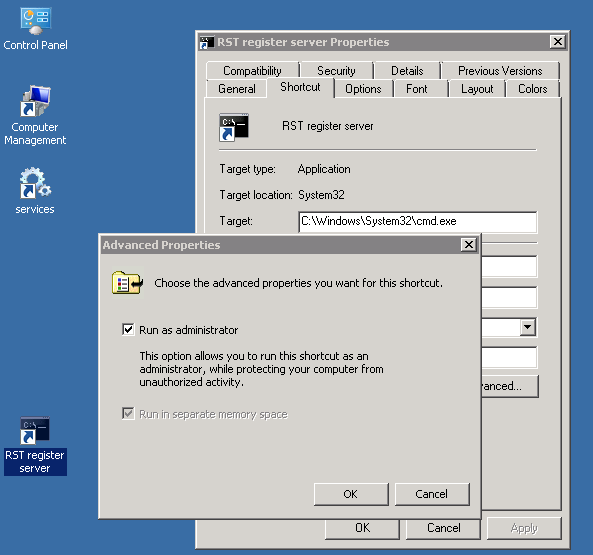593x555 pixels.
Task: Switch to the General tab
Action: click(x=237, y=89)
